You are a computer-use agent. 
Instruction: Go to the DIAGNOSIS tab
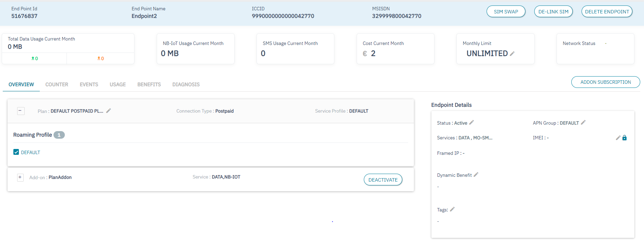click(186, 84)
